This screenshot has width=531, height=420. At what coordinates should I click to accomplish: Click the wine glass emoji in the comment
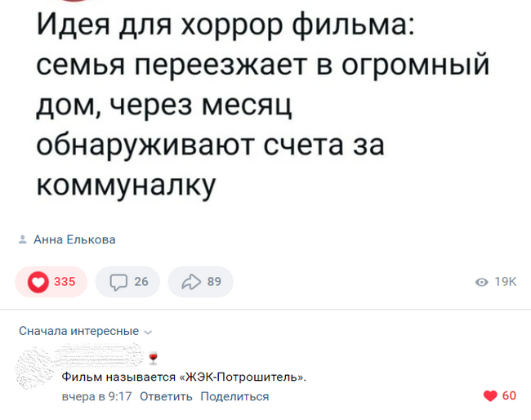click(152, 357)
